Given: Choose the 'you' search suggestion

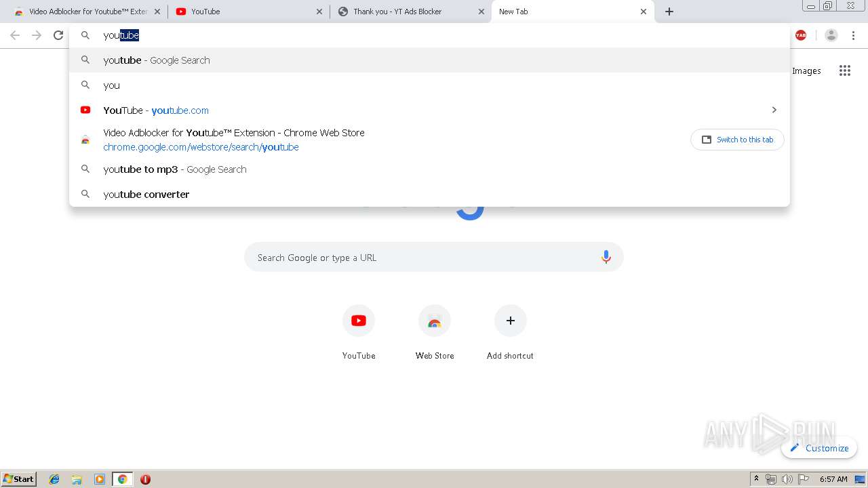Looking at the screenshot, I should point(429,85).
